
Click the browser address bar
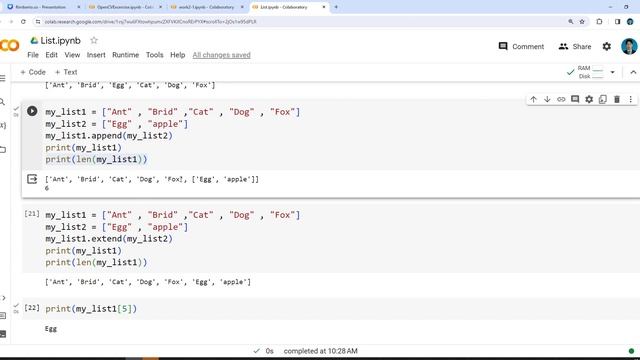302,22
